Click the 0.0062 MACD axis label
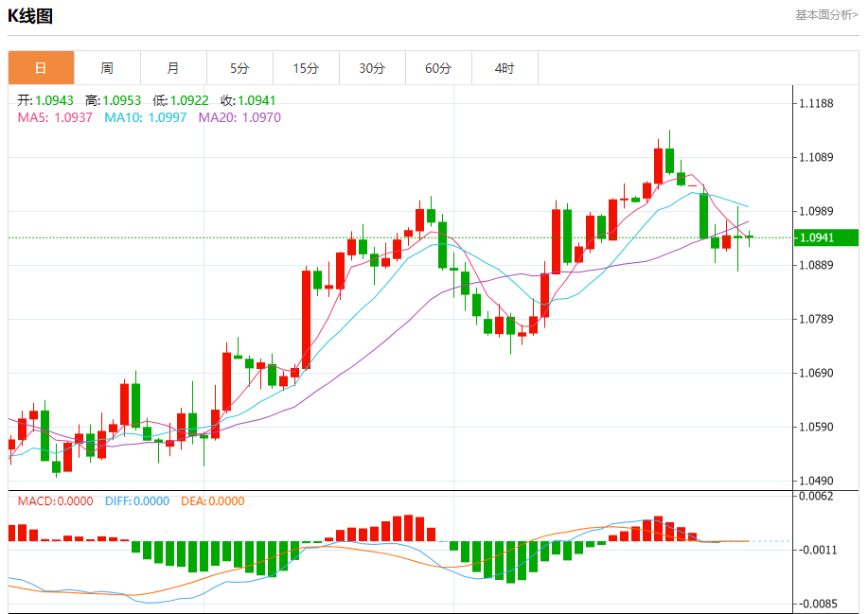Image resolution: width=868 pixels, height=614 pixels. tap(816, 496)
